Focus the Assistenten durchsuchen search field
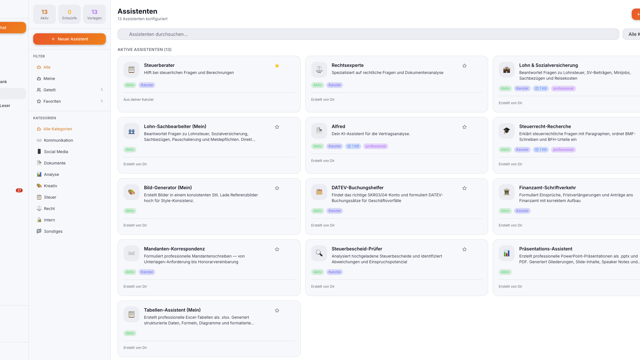The height and width of the screenshot is (360, 640). point(368,34)
